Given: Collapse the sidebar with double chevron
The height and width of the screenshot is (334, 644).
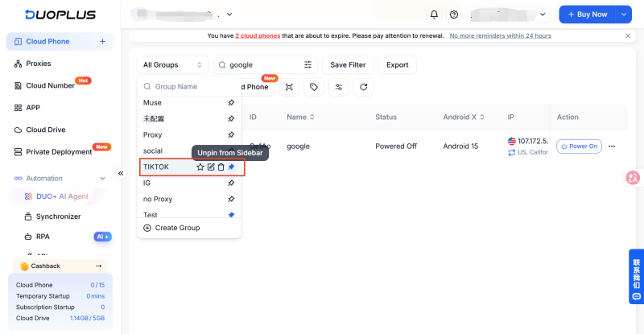Looking at the screenshot, I should 121,173.
